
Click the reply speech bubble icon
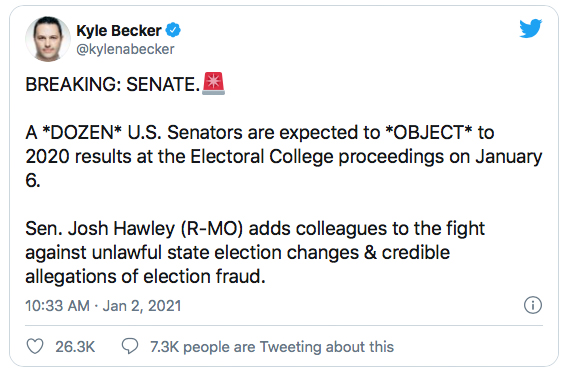[129, 346]
